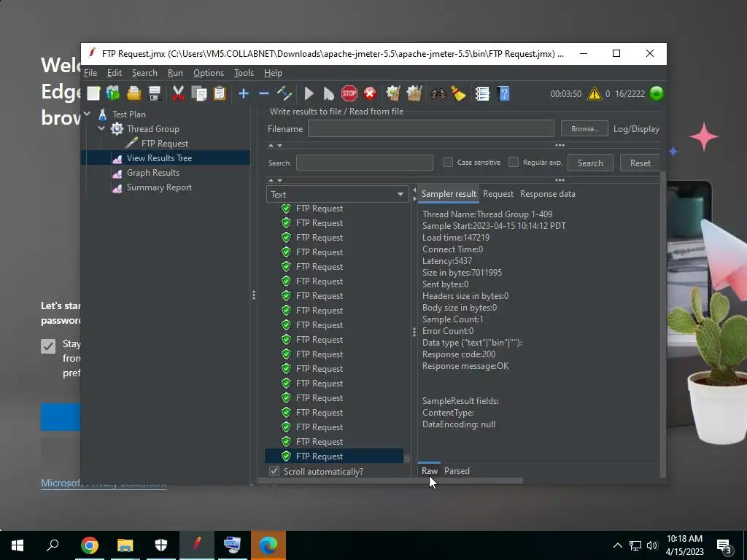This screenshot has width=747, height=560.
Task: Open a test plan file from toolbar
Action: 134,93
